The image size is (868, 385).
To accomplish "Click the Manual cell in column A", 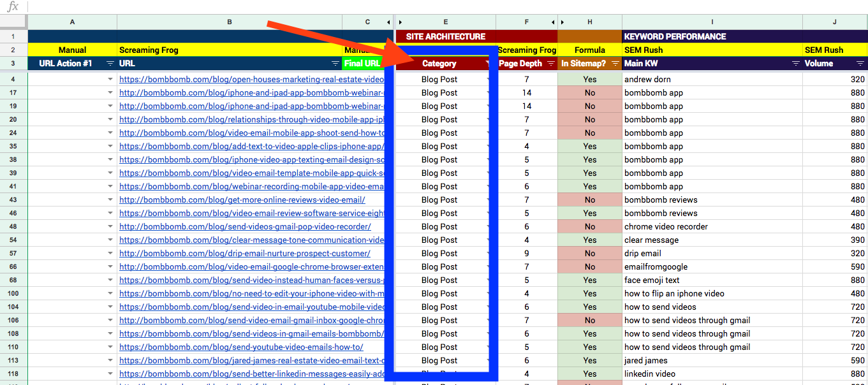I will [73, 50].
